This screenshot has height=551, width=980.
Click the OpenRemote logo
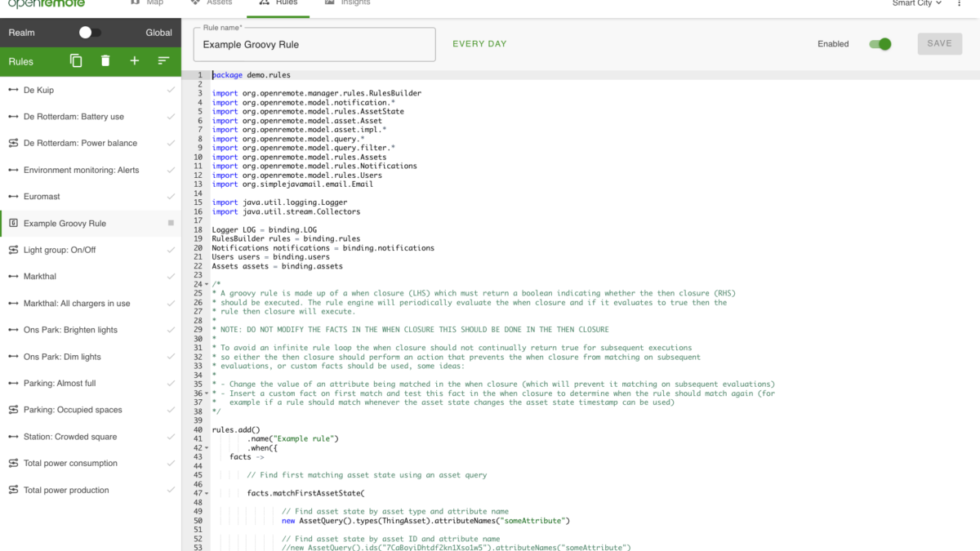coord(50,4)
